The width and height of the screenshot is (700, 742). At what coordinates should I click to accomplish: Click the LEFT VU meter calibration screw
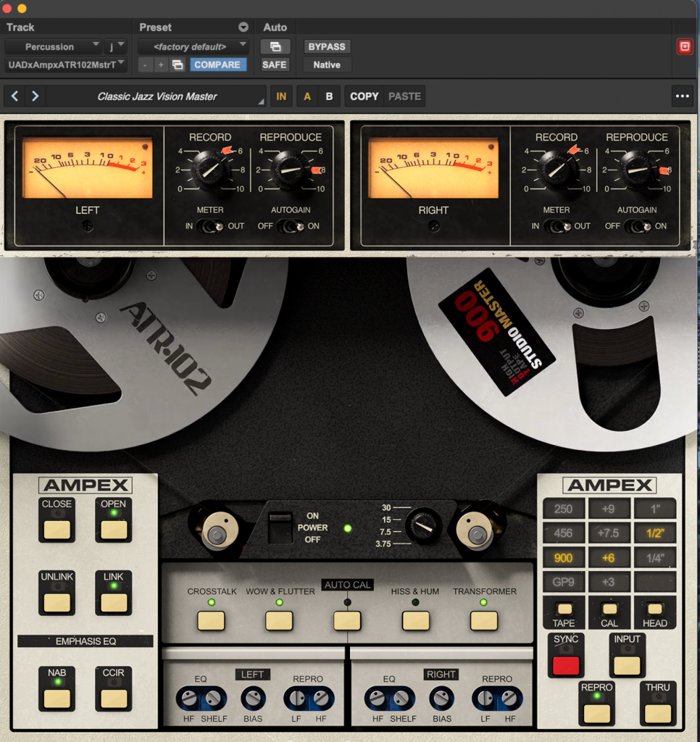(x=87, y=226)
